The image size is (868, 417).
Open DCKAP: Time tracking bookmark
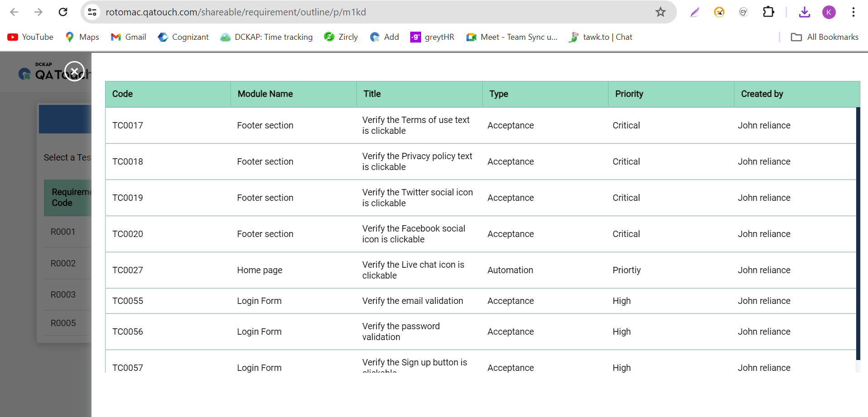(x=266, y=37)
